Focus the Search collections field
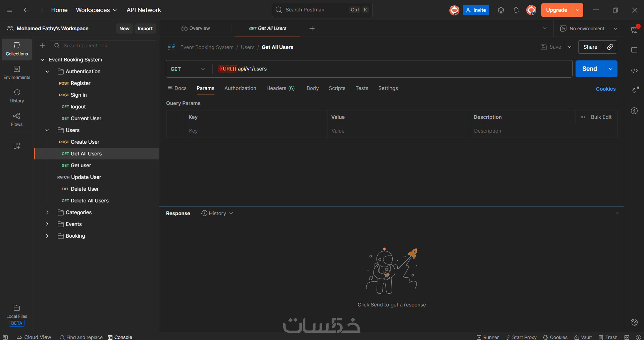 click(103, 45)
